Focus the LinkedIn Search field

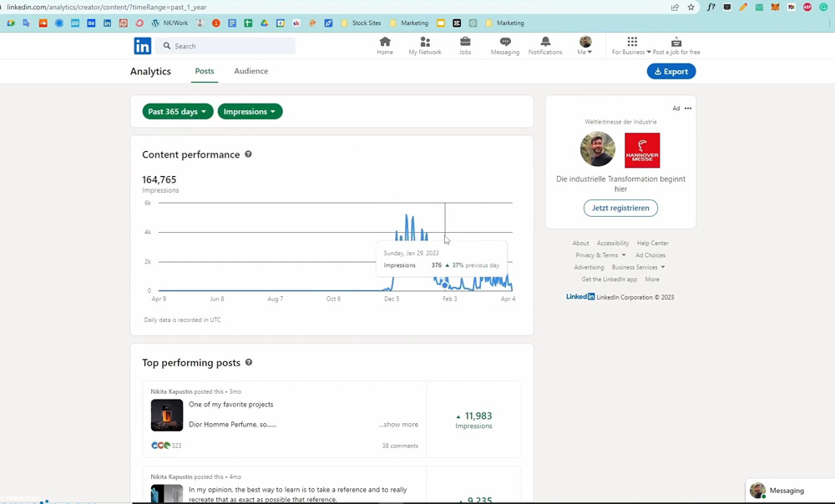(225, 46)
